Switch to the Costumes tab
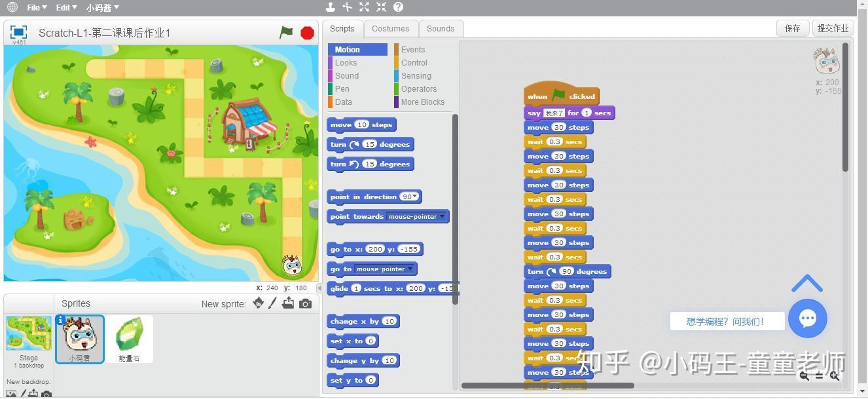Viewport: 868px width, 399px height. coord(390,28)
